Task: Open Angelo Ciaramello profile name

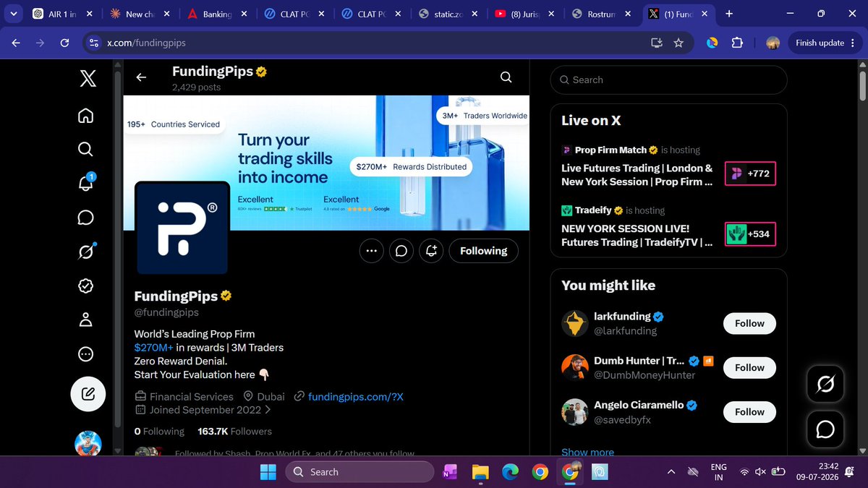Action: [639, 405]
